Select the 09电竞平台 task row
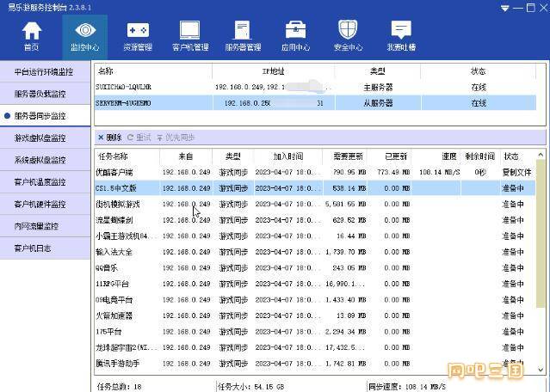Image resolution: width=550 pixels, height=392 pixels. click(315, 300)
